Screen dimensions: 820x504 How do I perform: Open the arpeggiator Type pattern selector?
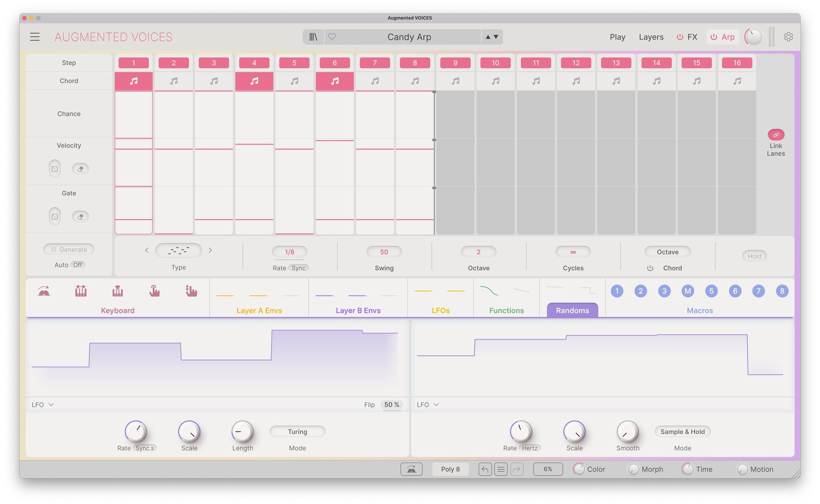click(178, 250)
